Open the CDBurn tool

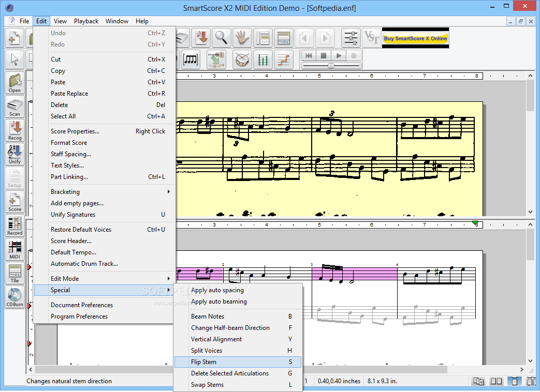[14, 297]
